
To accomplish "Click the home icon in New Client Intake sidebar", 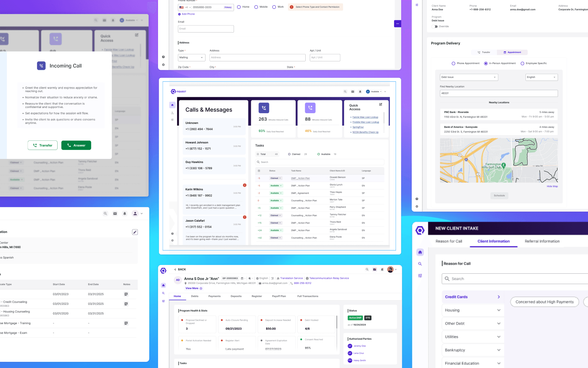I will point(420,252).
